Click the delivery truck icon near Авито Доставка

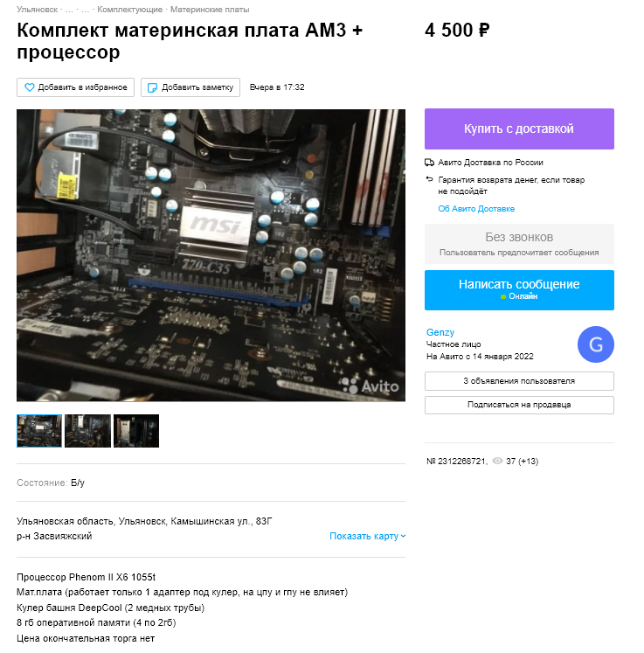(429, 163)
